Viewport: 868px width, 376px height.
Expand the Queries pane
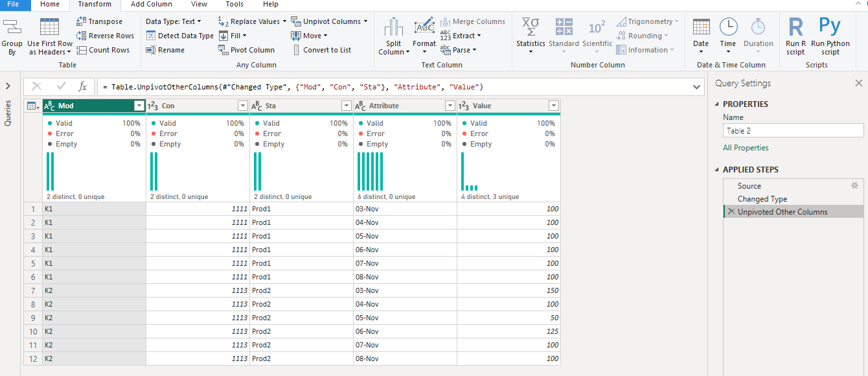[8, 86]
